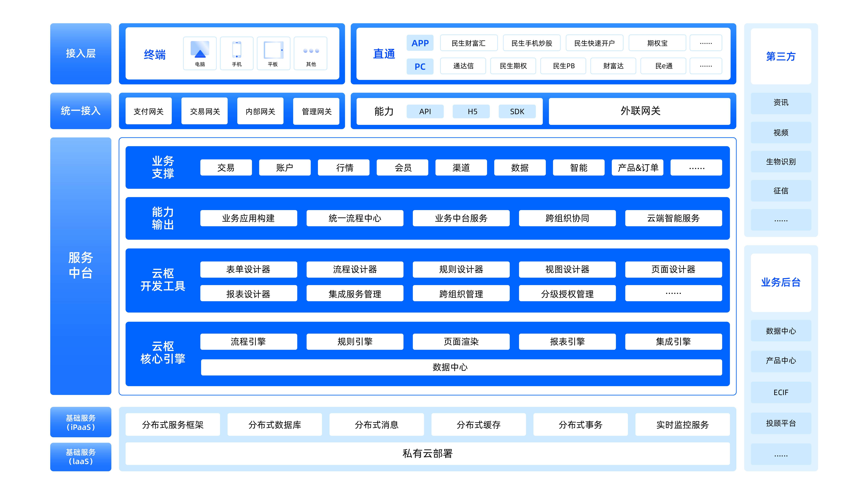Open 表单设计器 tool box
The width and height of the screenshot is (868, 488).
click(249, 269)
